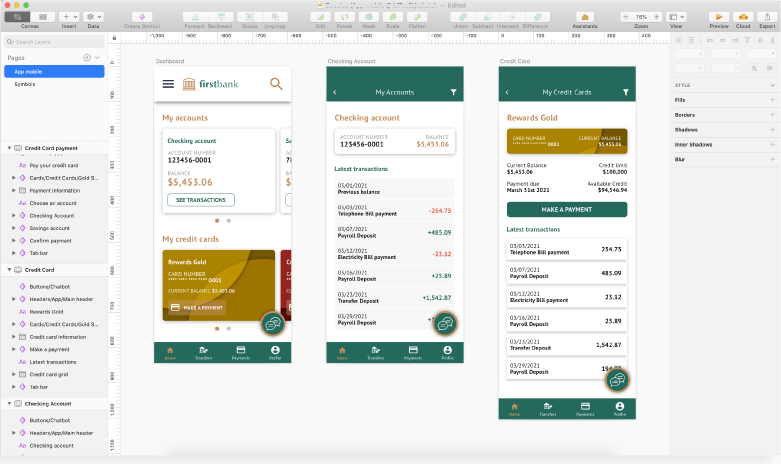
Task: Open the Insert tool menu
Action: [x=71, y=17]
